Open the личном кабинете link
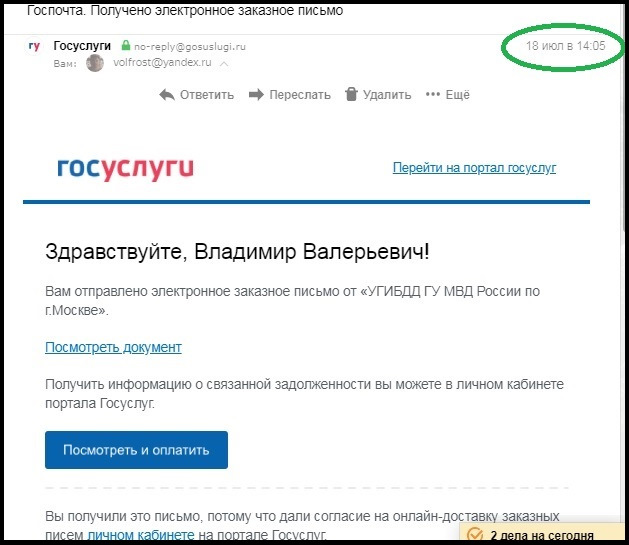 [x=141, y=535]
